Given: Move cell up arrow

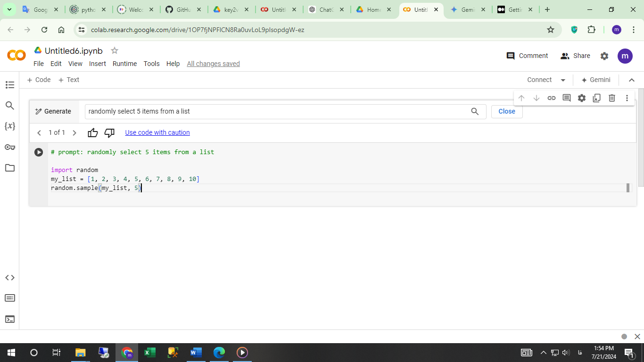Looking at the screenshot, I should [x=521, y=98].
